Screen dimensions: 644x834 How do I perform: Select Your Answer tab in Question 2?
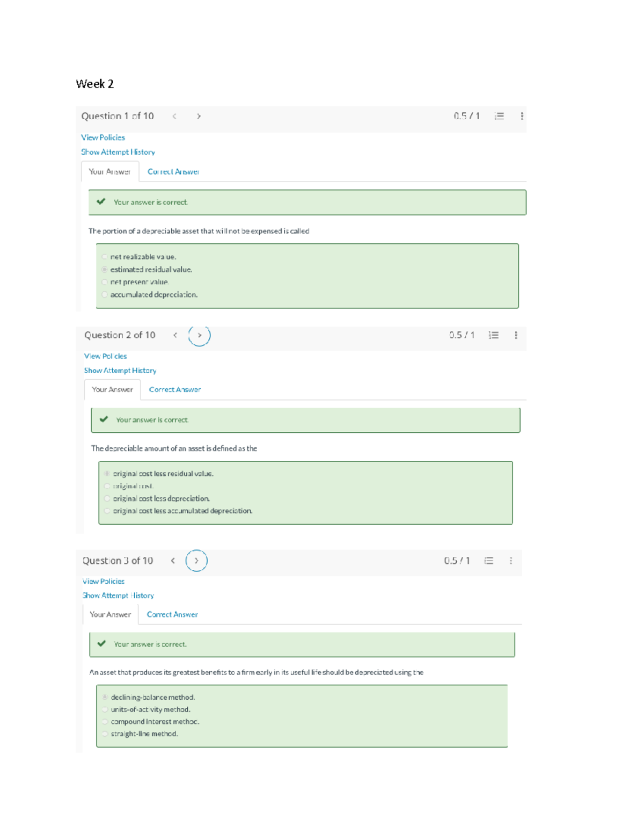coord(112,389)
